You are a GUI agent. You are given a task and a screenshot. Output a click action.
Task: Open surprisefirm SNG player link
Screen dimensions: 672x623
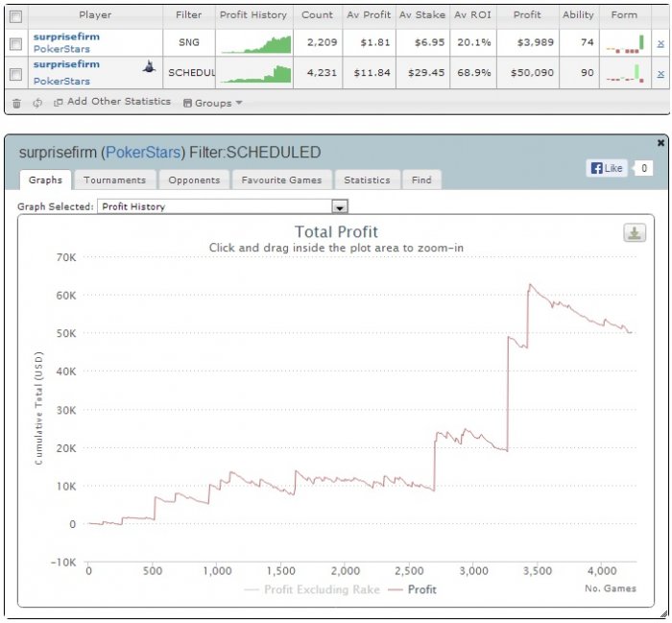coord(66,36)
